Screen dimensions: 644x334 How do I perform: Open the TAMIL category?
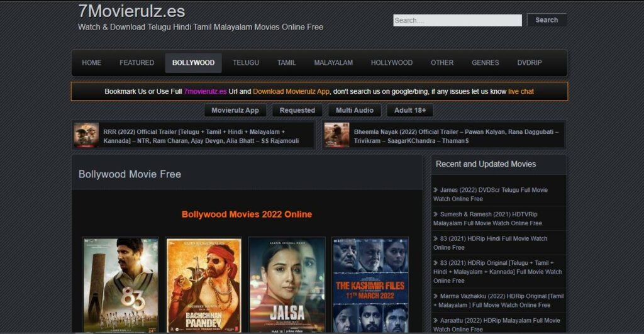point(286,62)
